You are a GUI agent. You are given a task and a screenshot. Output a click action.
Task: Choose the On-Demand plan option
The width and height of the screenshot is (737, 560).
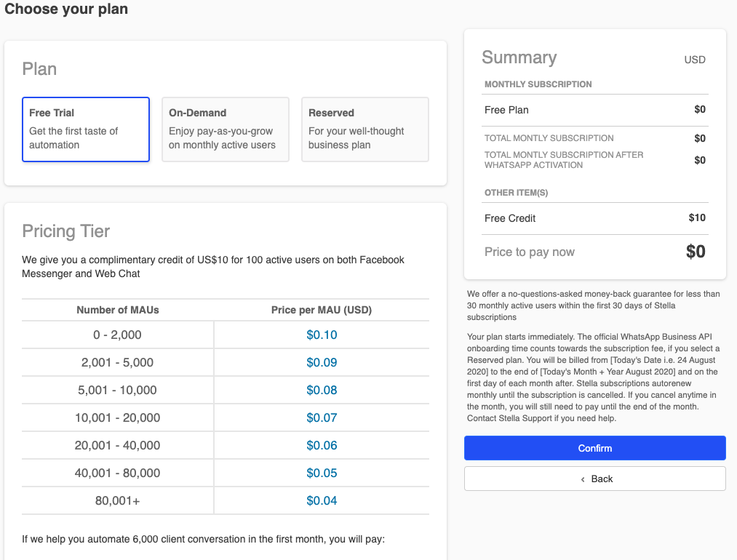tap(226, 129)
